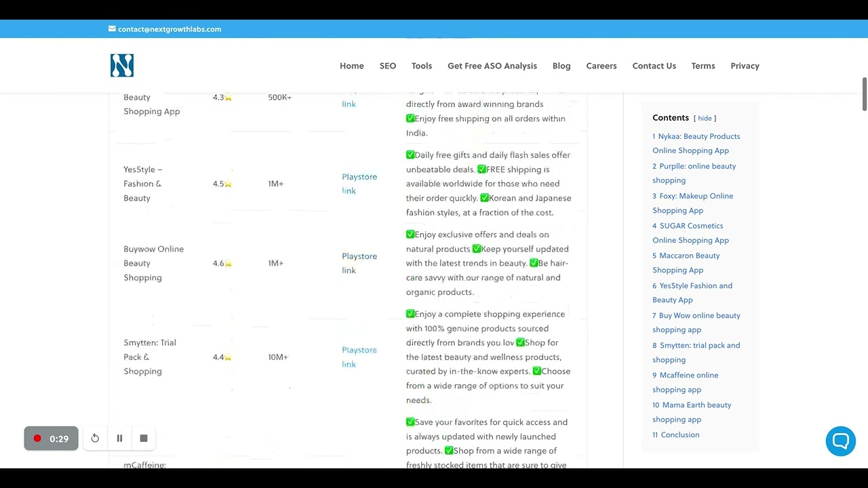The image size is (868, 488).
Task: Select the 'Smytten: Trial Pack & Shopping' app name
Action: [150, 357]
